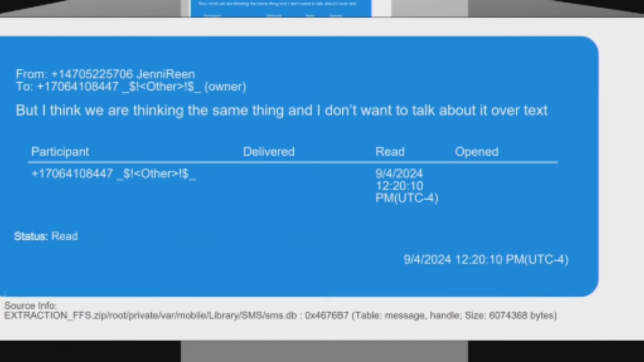Image resolution: width=644 pixels, height=362 pixels.
Task: Click the Source Info label
Action: pyautogui.click(x=30, y=306)
